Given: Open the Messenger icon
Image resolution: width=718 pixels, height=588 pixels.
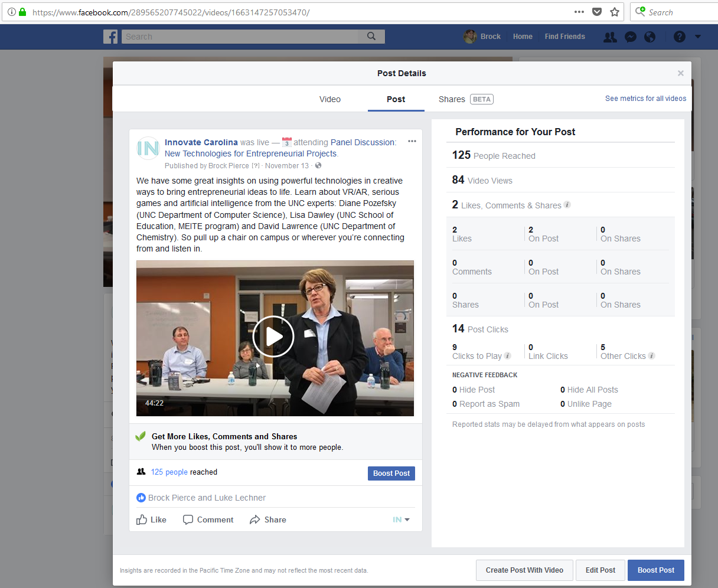Looking at the screenshot, I should (x=631, y=37).
